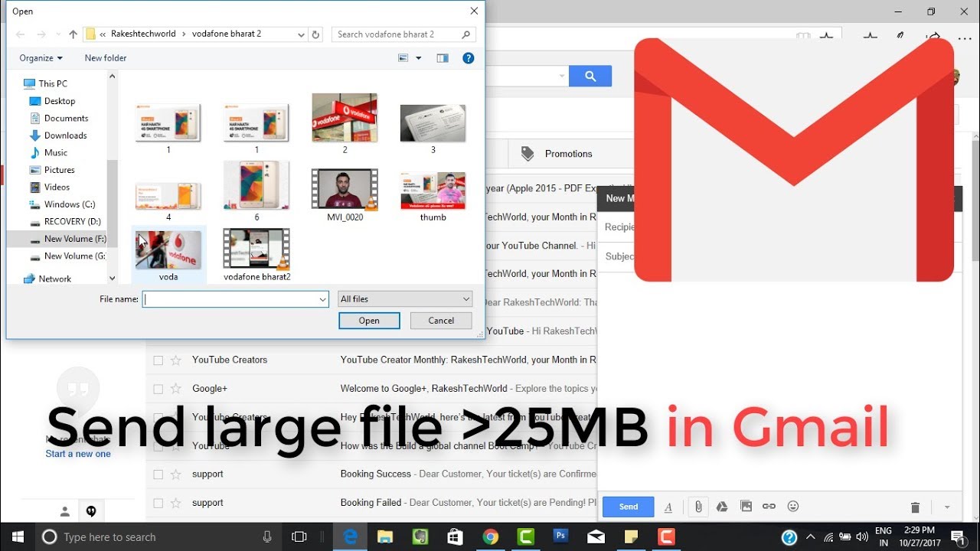980x551 pixels.
Task: Open the emoji picker in compose toolbar
Action: pyautogui.click(x=793, y=507)
